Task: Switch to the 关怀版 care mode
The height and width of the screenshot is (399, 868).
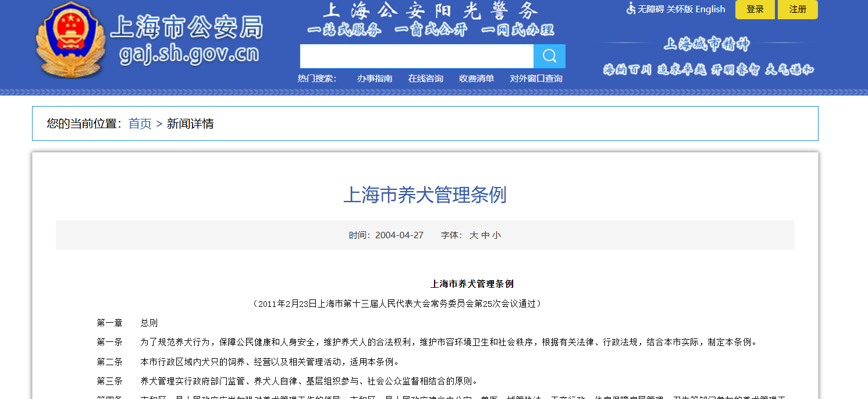Action: (x=680, y=9)
